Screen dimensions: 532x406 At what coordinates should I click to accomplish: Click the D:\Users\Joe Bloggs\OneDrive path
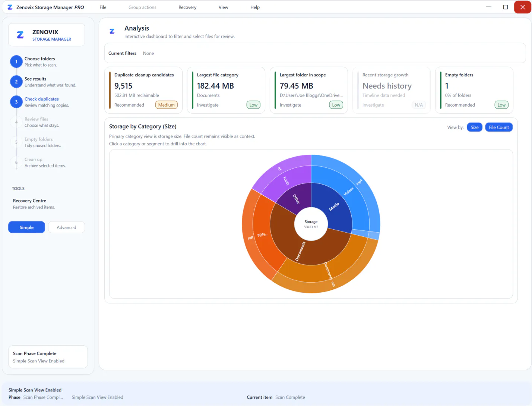(311, 95)
